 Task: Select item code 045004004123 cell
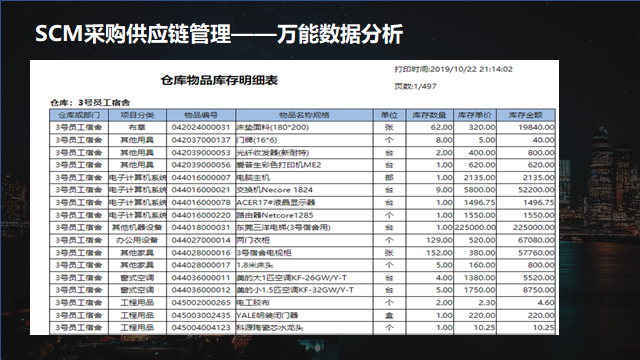tap(201, 327)
